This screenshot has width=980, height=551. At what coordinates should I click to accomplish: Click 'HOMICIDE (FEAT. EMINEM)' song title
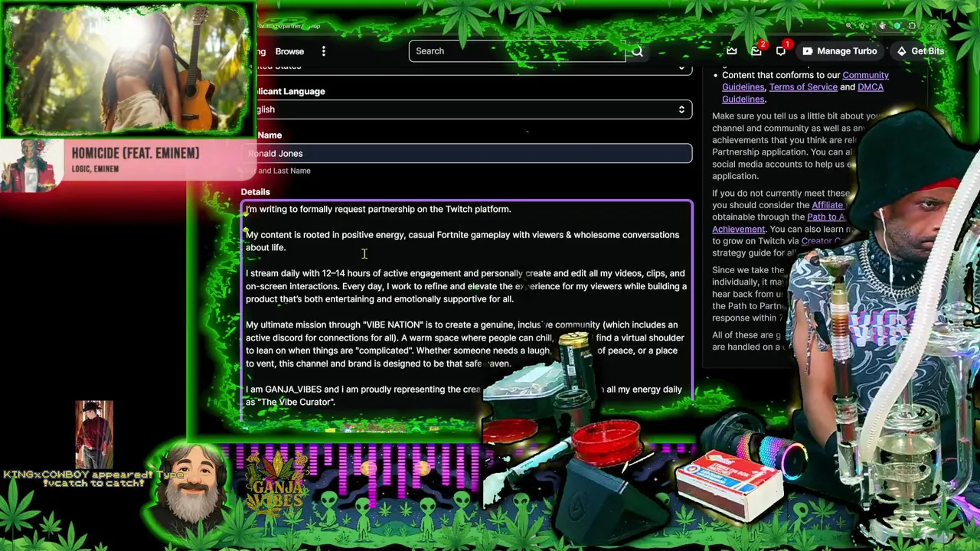136,153
